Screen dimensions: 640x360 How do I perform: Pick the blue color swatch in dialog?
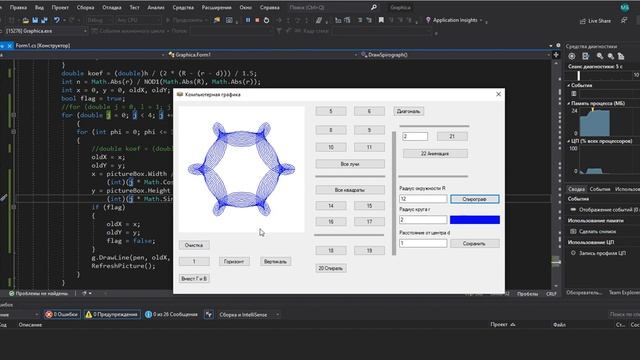[475, 220]
